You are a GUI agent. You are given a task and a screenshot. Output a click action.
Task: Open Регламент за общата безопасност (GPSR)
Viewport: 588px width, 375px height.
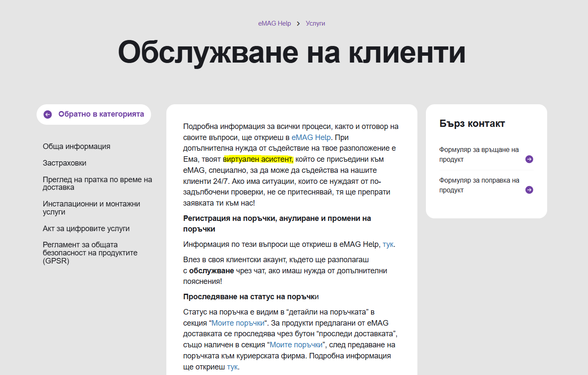[x=90, y=253]
